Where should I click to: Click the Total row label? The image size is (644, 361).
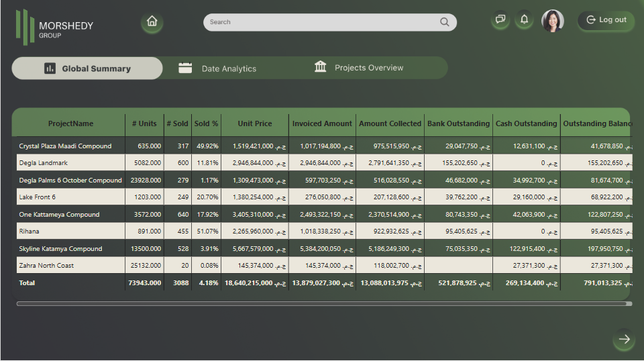click(x=27, y=283)
